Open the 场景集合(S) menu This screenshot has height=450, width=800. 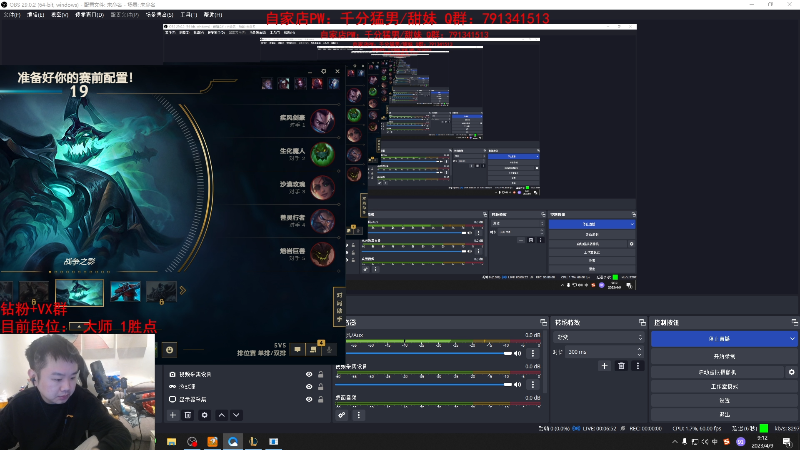(159, 15)
